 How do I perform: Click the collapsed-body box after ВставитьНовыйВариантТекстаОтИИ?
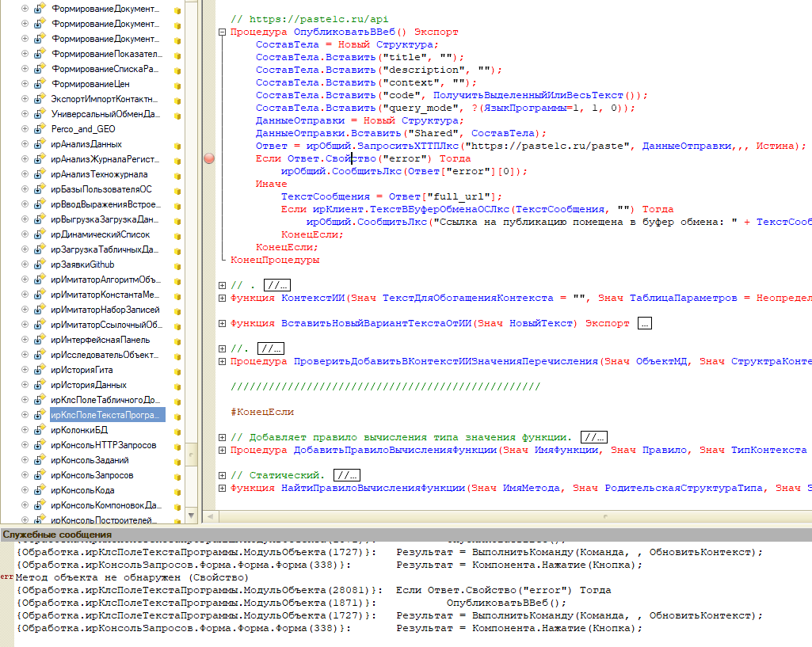click(x=644, y=323)
